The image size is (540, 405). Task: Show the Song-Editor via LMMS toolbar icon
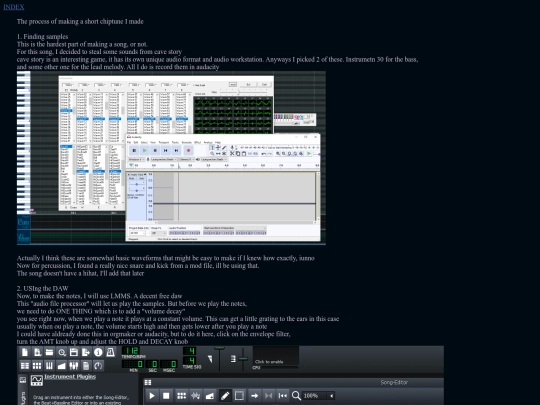point(25,365)
